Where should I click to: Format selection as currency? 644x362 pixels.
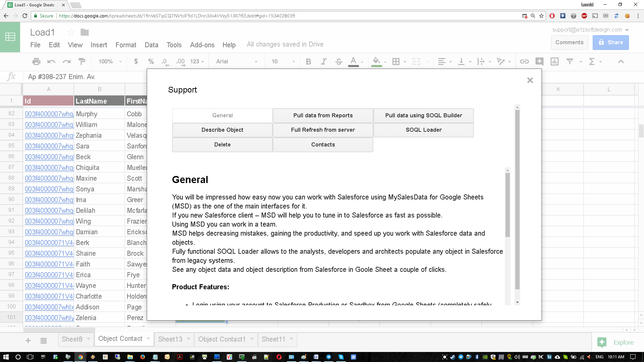click(136, 61)
